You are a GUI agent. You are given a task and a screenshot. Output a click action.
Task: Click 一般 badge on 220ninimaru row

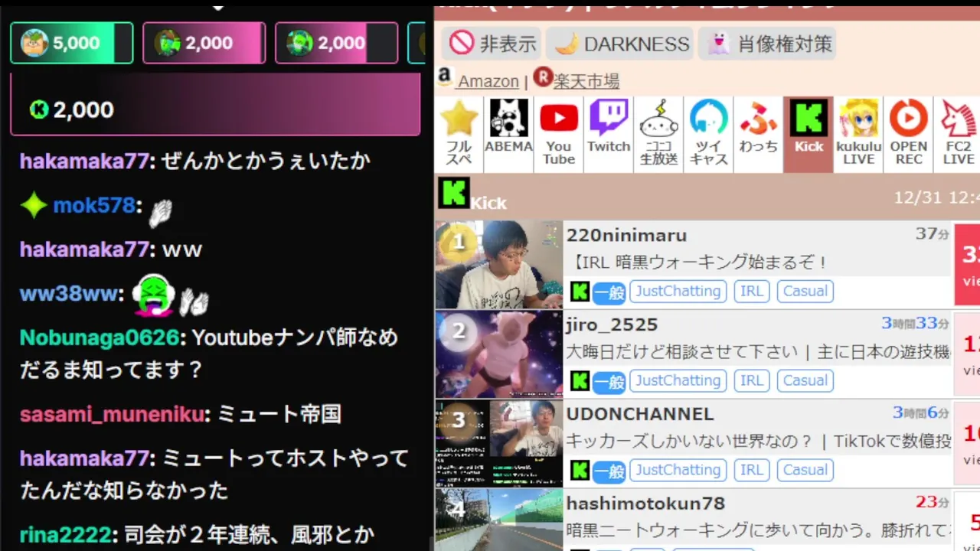[x=609, y=292]
